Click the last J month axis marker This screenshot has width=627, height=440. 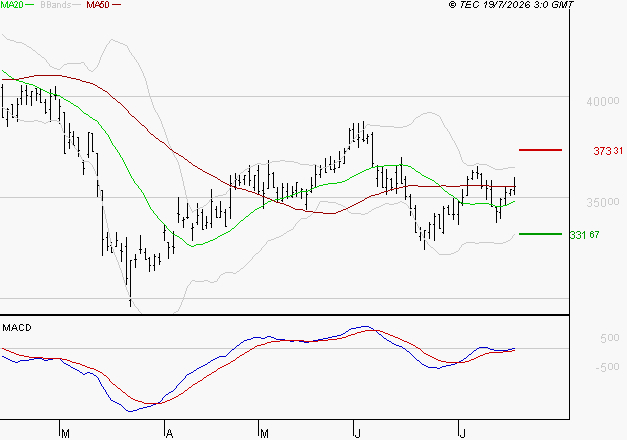tap(462, 434)
